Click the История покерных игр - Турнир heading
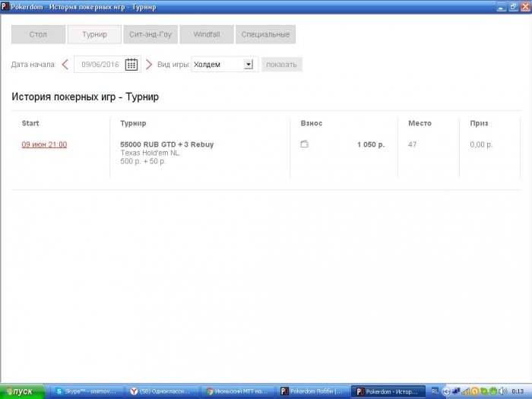 click(85, 97)
